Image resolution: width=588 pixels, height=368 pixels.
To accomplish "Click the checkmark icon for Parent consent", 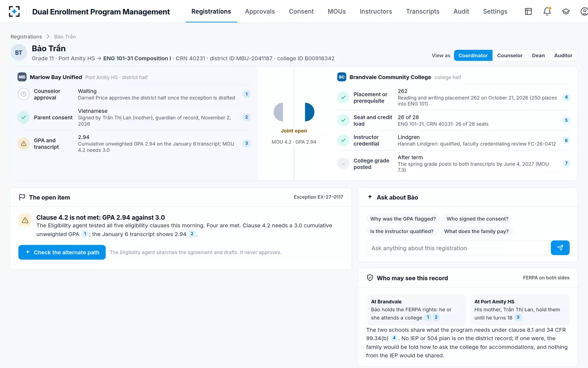I will 24,117.
